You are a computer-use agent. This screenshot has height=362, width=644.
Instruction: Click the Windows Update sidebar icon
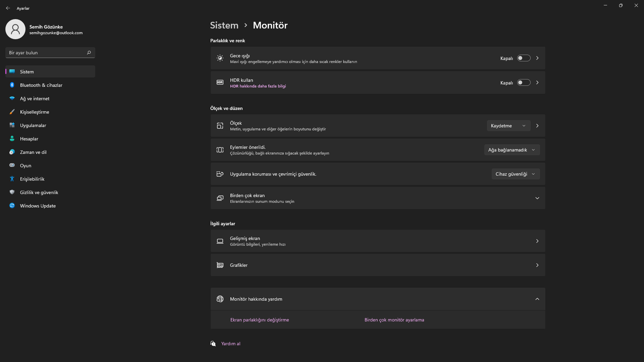coord(12,206)
